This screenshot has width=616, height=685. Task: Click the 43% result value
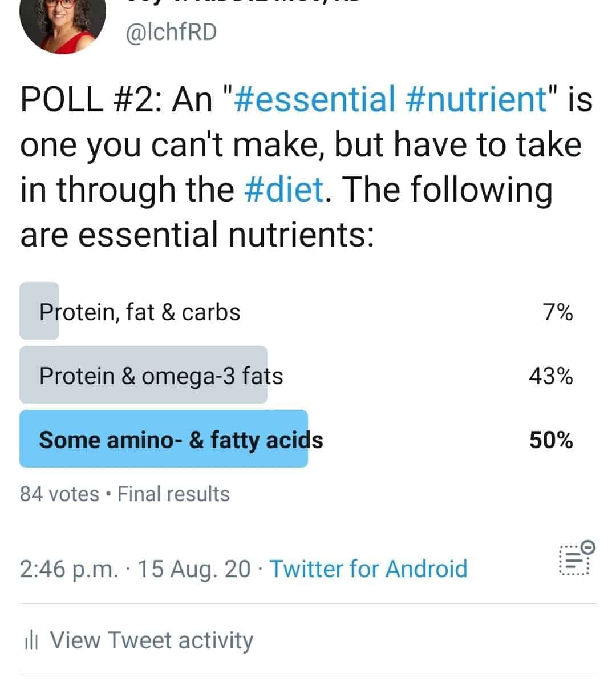point(551,376)
